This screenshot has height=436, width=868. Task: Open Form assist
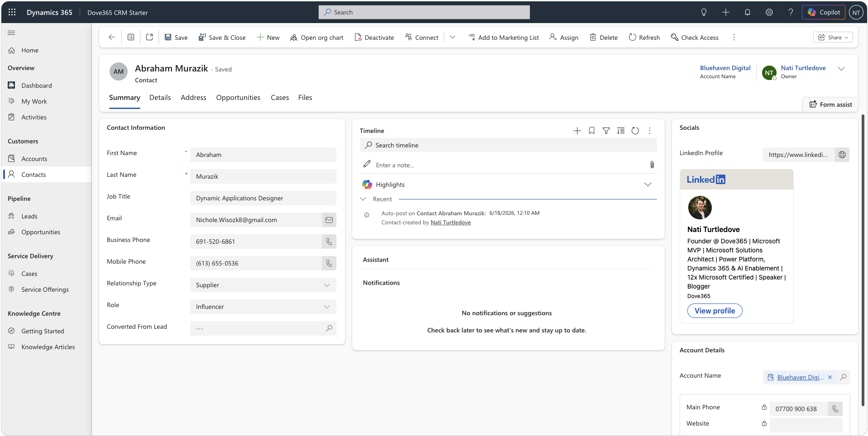pos(830,104)
